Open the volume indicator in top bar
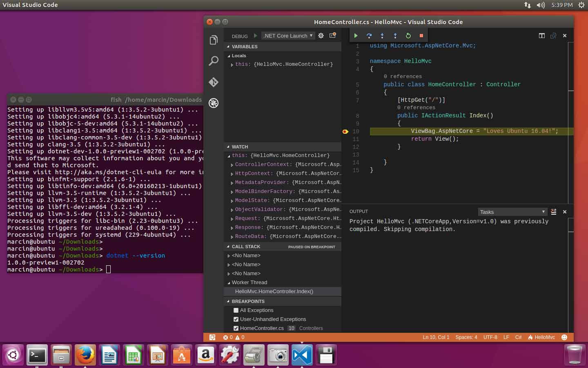Screen dimensions: 588x368 (541, 5)
